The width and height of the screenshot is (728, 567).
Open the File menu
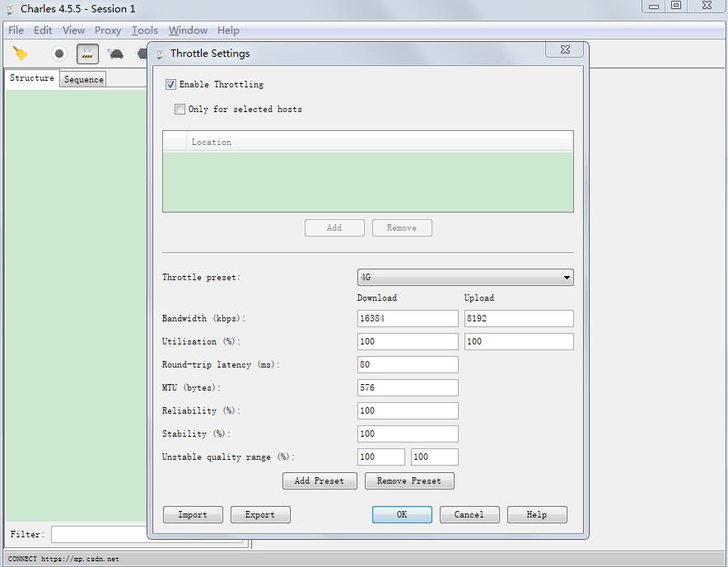tap(16, 30)
